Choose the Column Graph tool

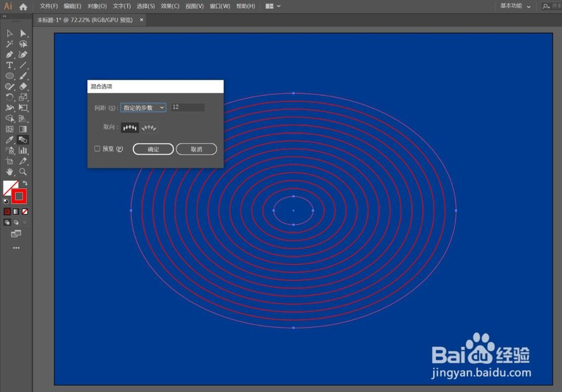23,150
